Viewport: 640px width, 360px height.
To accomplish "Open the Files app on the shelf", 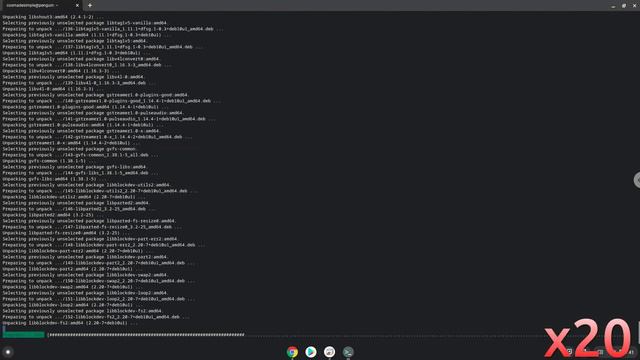I will (329, 352).
